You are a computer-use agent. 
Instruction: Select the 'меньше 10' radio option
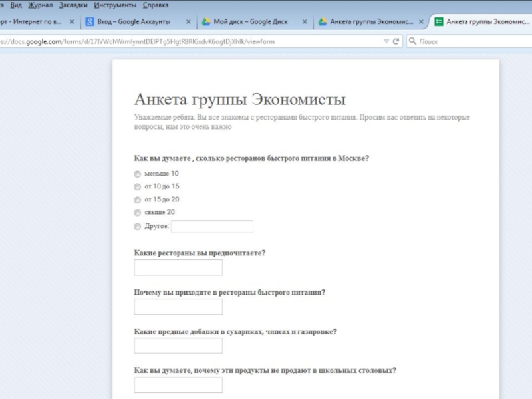point(138,174)
